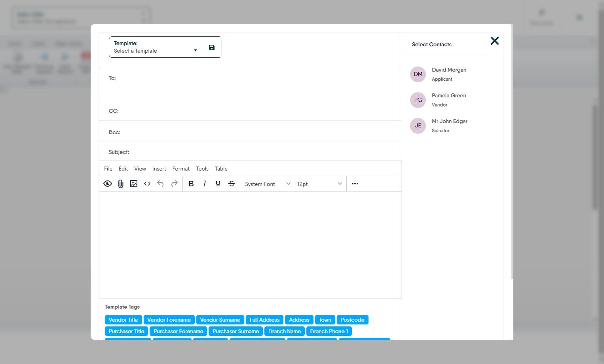The image size is (604, 364).
Task: Open the Format menu
Action: click(181, 169)
